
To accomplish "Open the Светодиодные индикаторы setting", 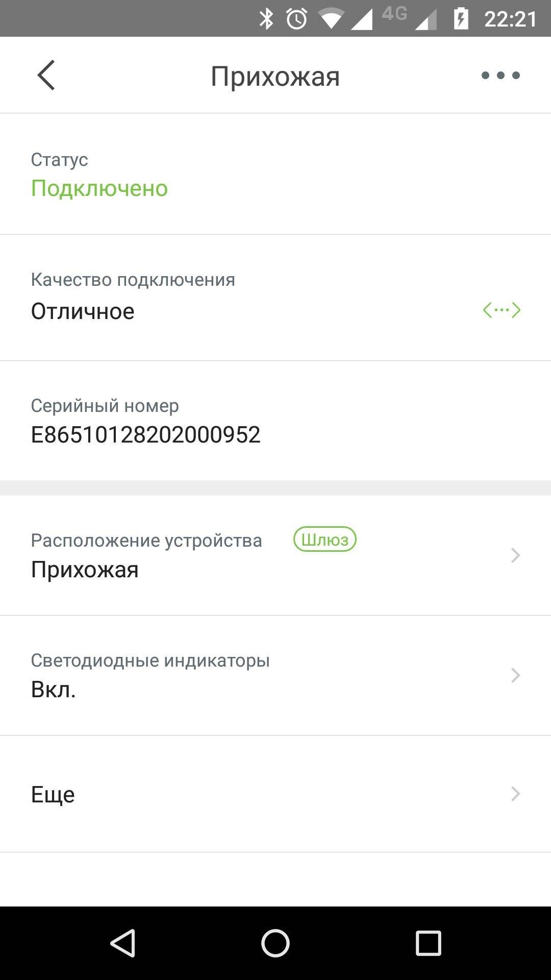I will point(150,675).
